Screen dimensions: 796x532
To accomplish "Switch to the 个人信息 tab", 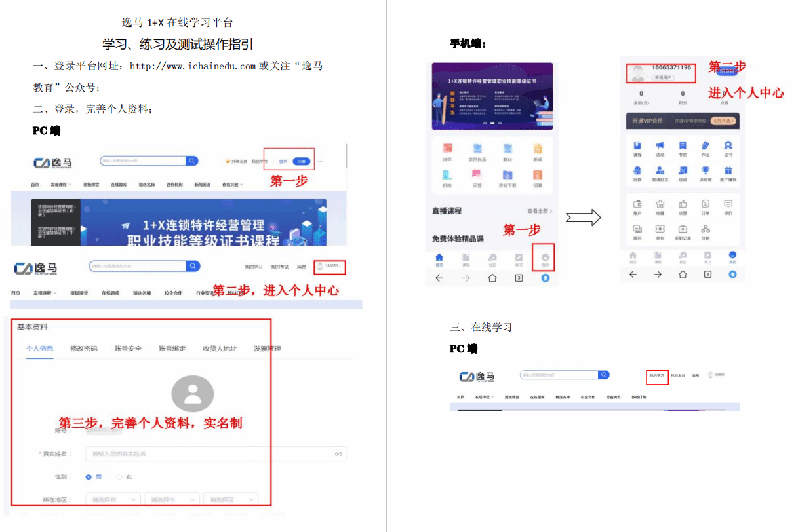I will 39,349.
